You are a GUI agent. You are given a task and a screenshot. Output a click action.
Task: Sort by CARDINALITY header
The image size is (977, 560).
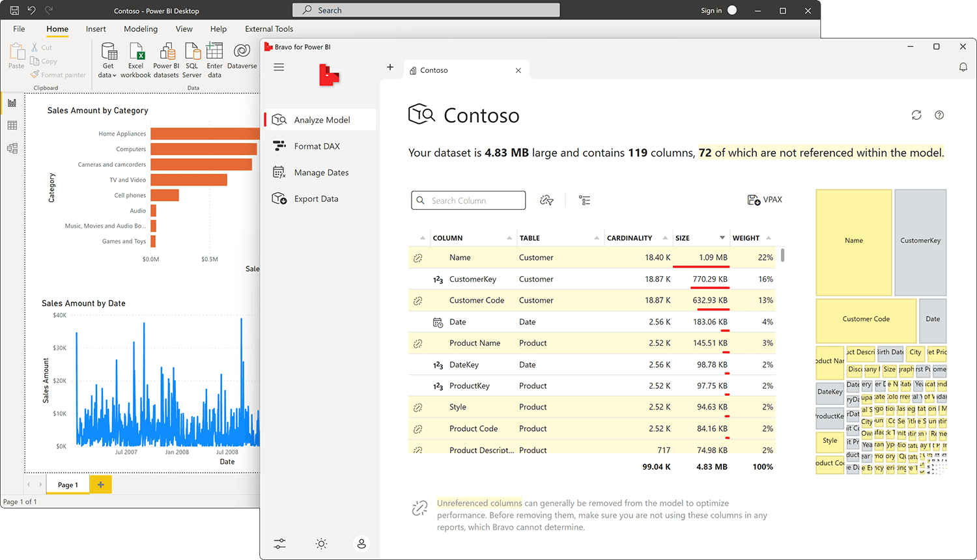(x=637, y=238)
